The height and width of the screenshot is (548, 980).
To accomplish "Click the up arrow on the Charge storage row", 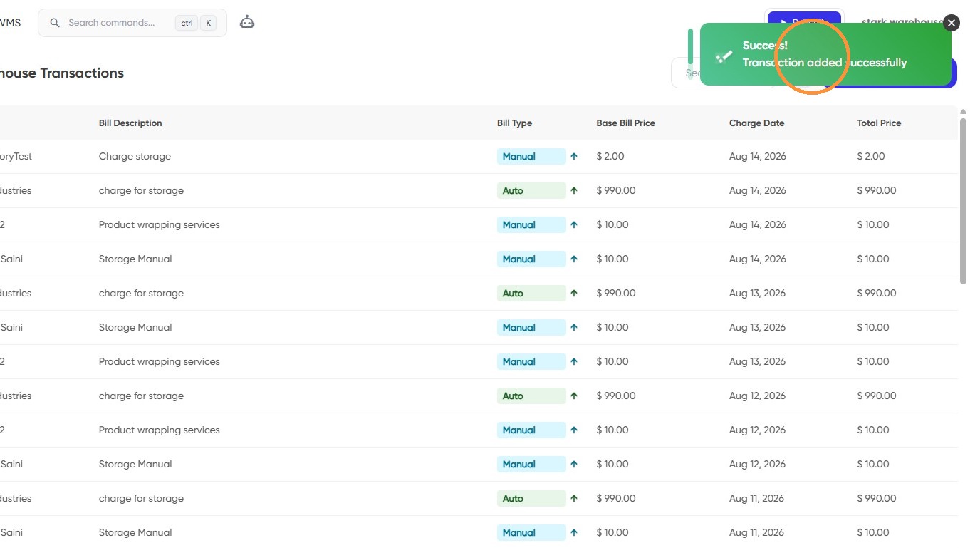I will pyautogui.click(x=574, y=156).
